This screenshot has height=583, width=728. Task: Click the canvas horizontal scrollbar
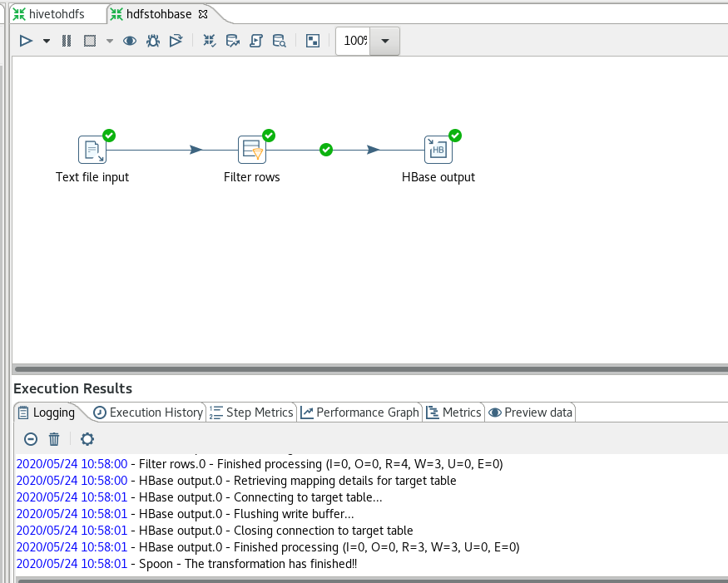[x=370, y=369]
